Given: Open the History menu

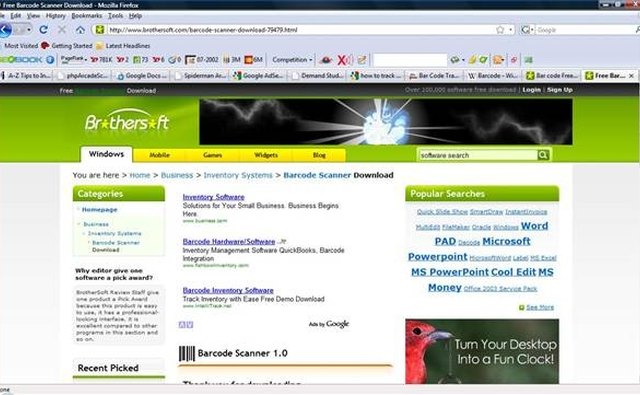Looking at the screenshot, I should click(x=56, y=16).
